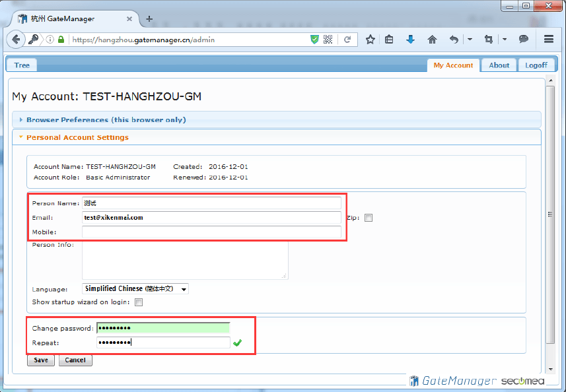
Task: Open the Language dropdown
Action: tap(135, 288)
